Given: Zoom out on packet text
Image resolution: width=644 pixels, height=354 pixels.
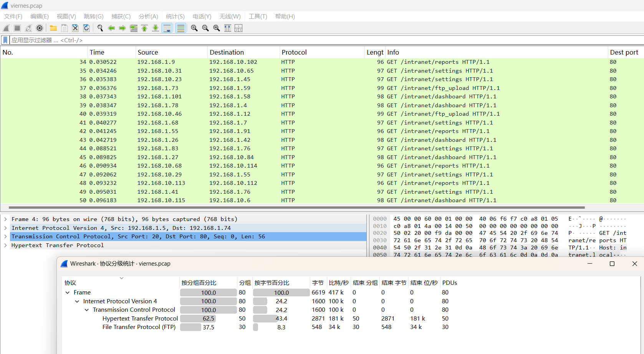Looking at the screenshot, I should point(205,28).
